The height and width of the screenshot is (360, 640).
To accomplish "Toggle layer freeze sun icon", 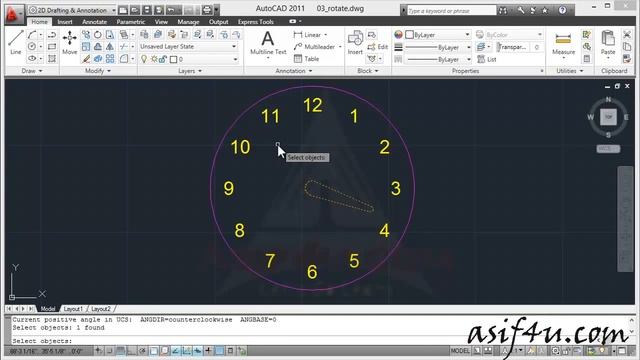I will pyautogui.click(x=154, y=60).
